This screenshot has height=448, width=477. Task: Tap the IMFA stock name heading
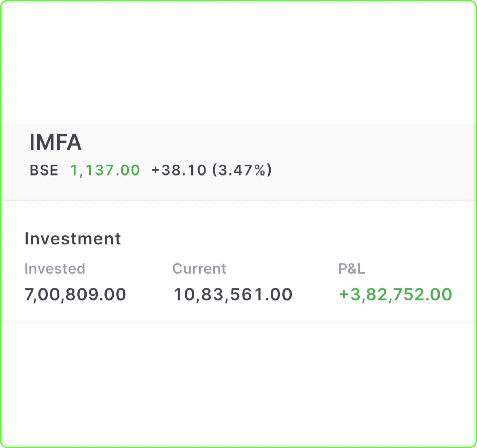56,142
